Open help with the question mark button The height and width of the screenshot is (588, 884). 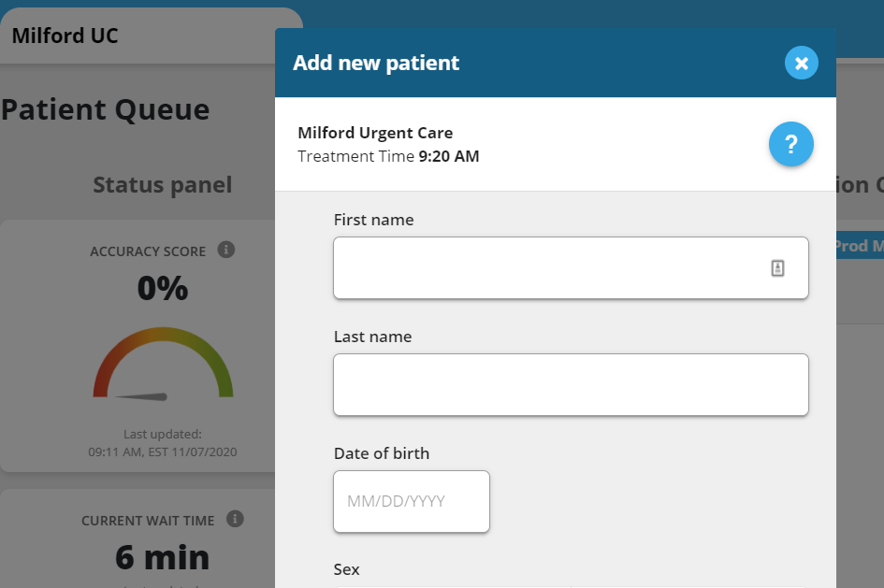[791, 145]
